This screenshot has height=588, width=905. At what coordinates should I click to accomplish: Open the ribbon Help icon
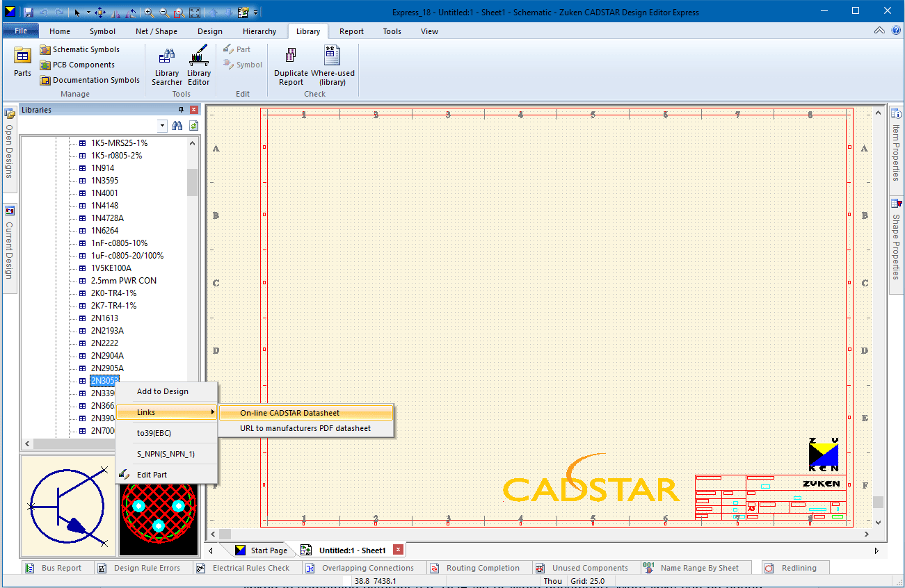(x=895, y=31)
